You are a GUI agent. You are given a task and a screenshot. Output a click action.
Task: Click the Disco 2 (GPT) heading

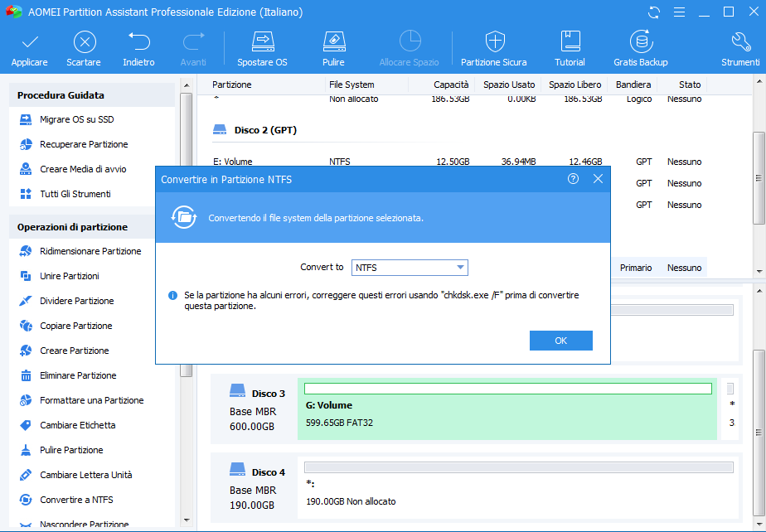pyautogui.click(x=265, y=130)
